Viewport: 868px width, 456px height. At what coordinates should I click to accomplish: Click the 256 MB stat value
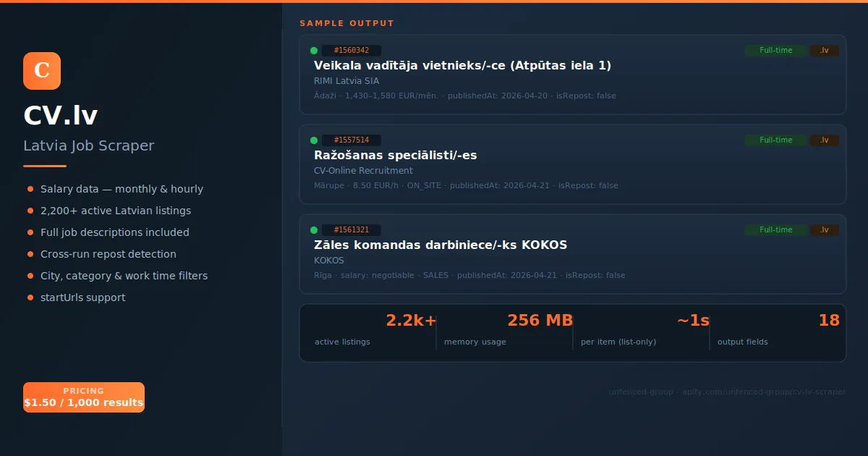pos(540,321)
